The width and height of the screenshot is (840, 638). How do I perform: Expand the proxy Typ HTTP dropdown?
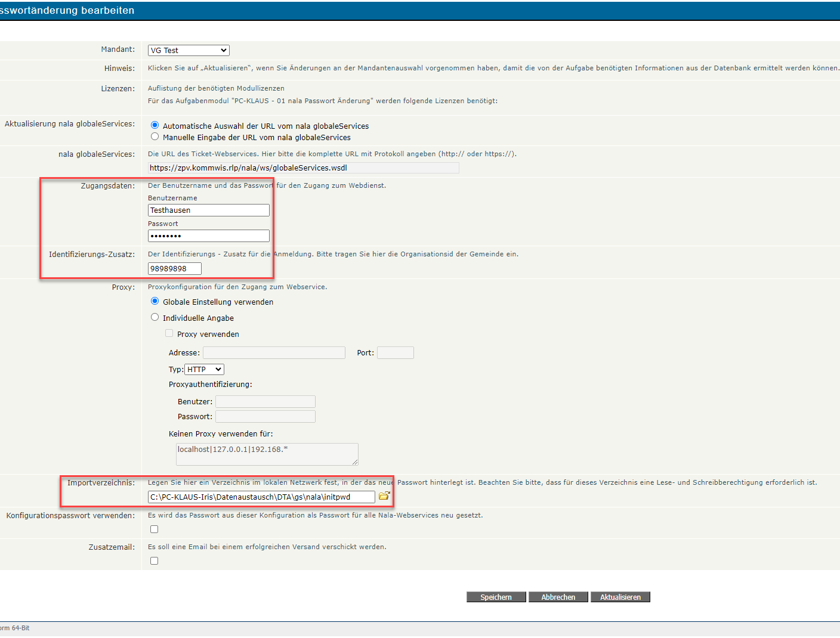pyautogui.click(x=204, y=370)
